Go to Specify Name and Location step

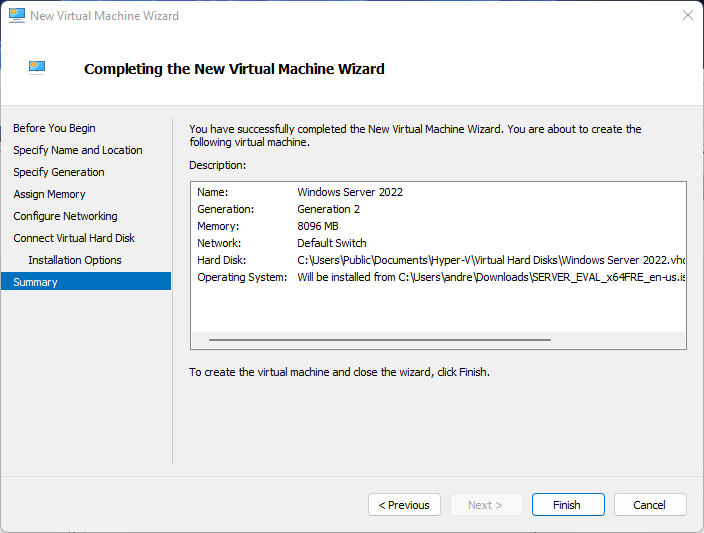(78, 150)
